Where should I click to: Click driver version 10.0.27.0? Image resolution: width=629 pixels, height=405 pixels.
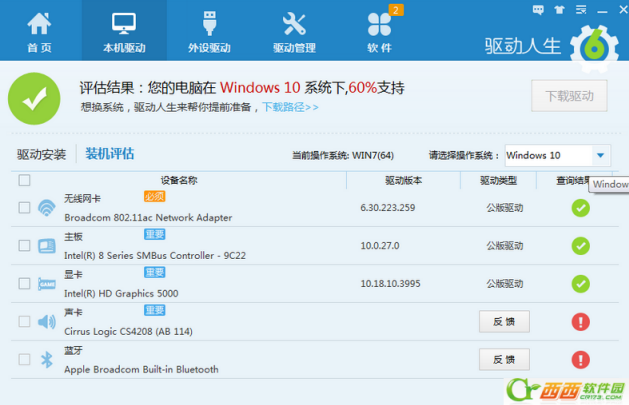[380, 246]
